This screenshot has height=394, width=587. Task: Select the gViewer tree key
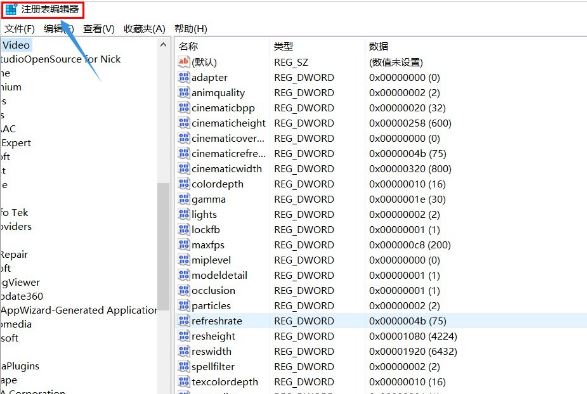coord(20,282)
